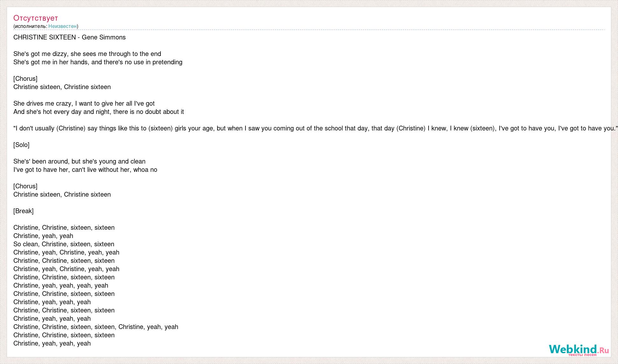Viewport: 618px width, 364px height.
Task: Click the [Break] section label
Action: [x=24, y=211]
